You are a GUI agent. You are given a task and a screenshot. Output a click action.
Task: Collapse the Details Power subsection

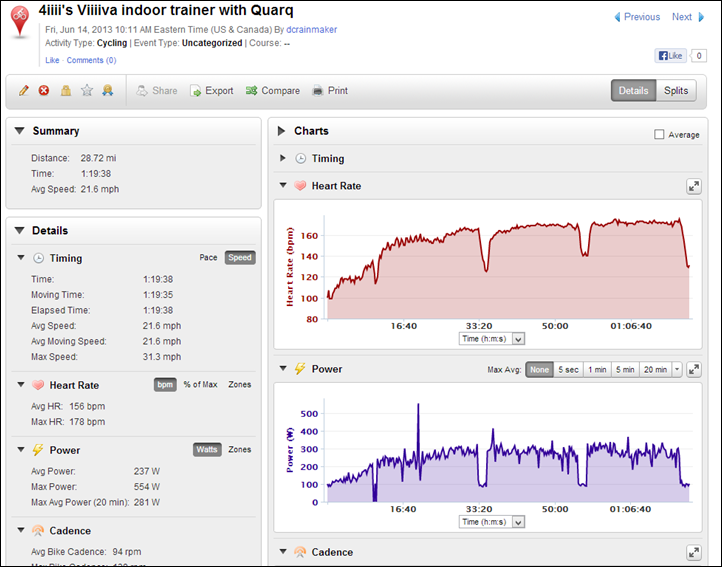[21, 449]
